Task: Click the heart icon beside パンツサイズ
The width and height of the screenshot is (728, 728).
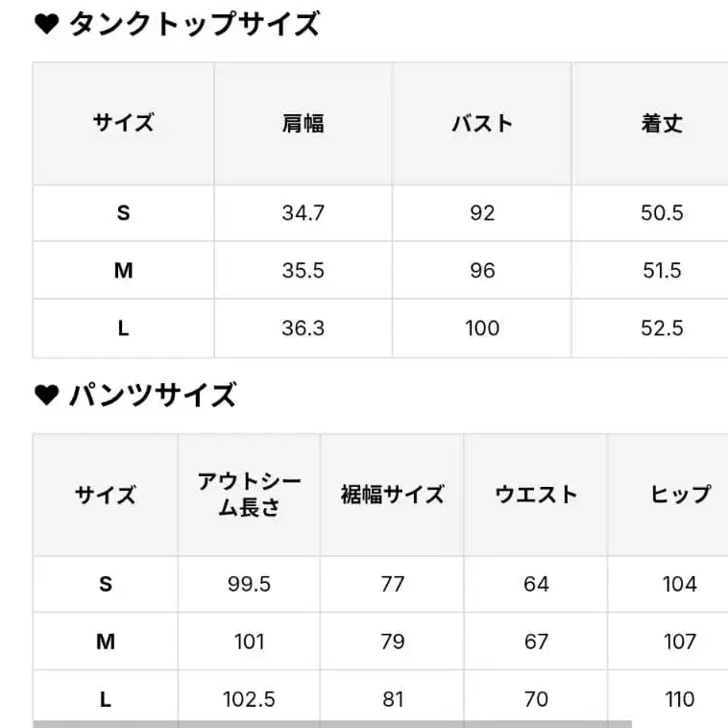Action: (47, 396)
